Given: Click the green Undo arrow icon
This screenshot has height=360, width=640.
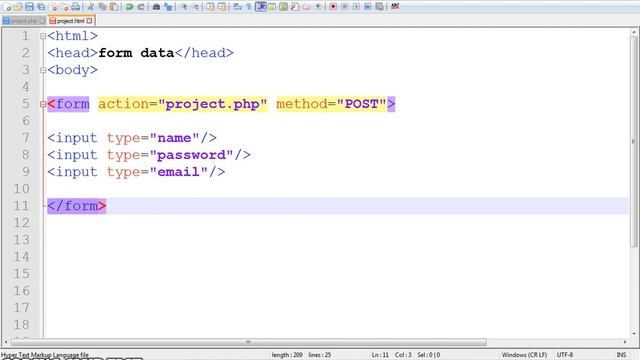Looking at the screenshot, I should (129, 7).
